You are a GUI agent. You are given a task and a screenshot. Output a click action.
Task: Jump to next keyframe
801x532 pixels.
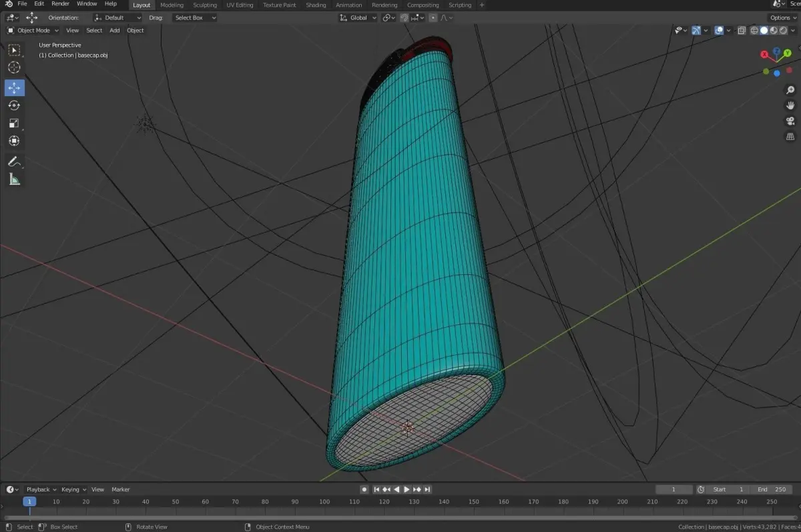tap(417, 489)
